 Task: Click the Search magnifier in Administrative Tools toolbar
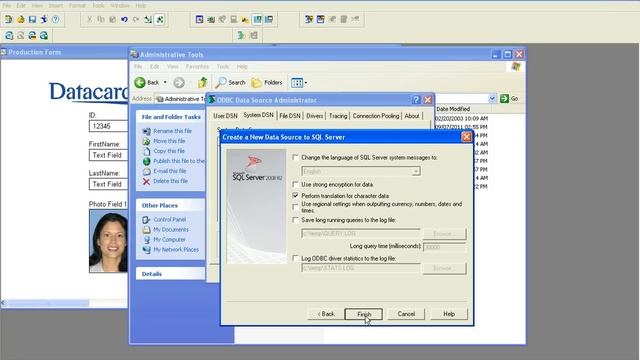click(221, 82)
